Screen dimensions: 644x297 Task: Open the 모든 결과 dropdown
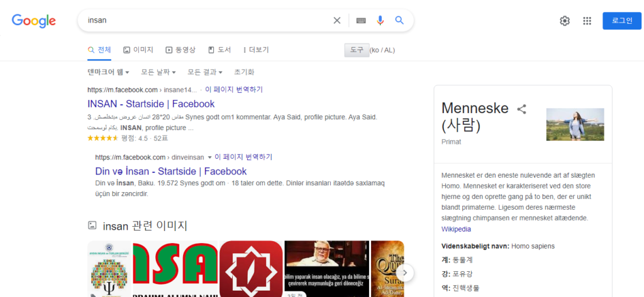tap(205, 72)
